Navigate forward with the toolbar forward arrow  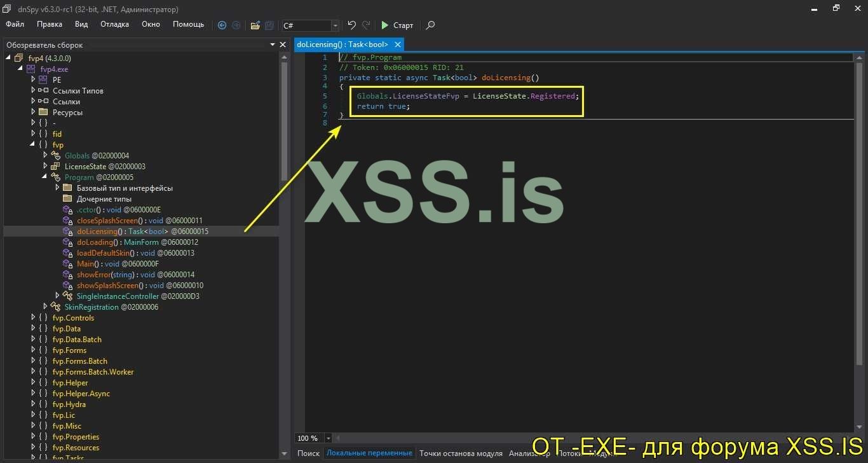click(x=236, y=25)
